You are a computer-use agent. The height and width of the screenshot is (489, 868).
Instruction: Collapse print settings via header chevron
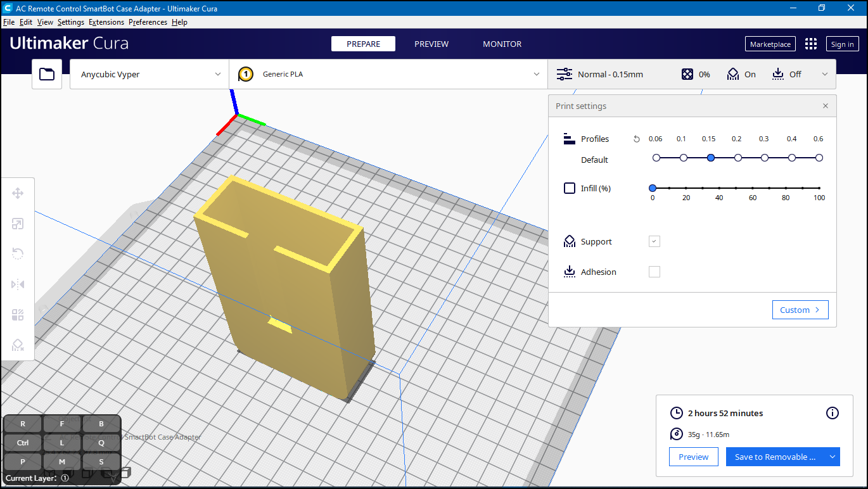pyautogui.click(x=825, y=74)
